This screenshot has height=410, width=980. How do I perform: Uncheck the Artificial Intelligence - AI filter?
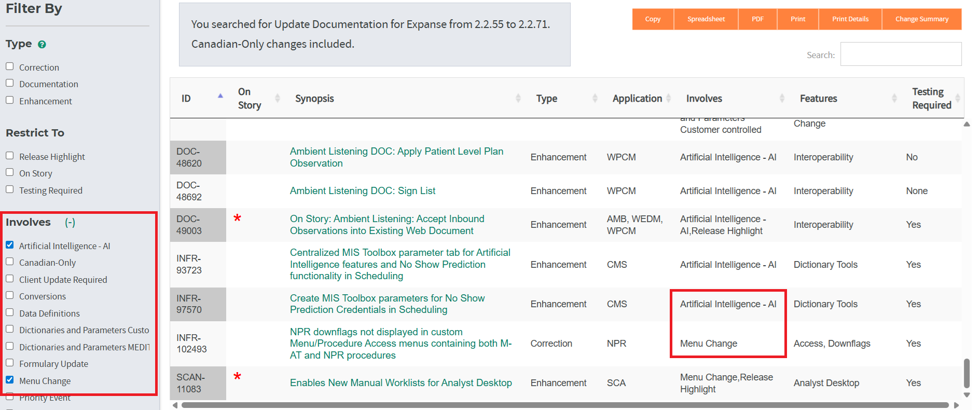(x=10, y=245)
